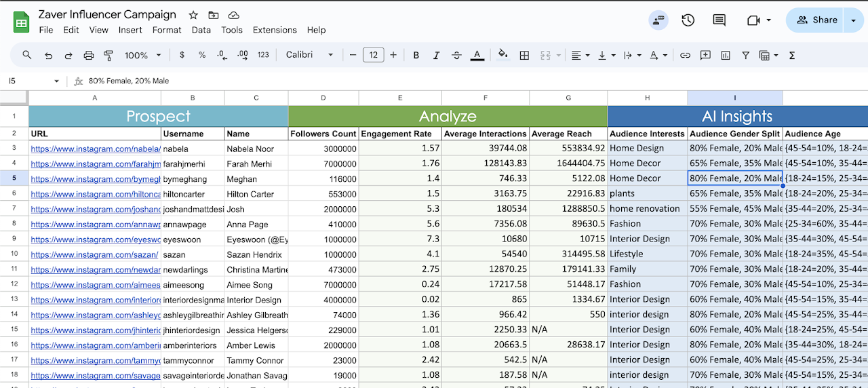The width and height of the screenshot is (868, 388).
Task: Toggle strikethrough formatting
Action: (x=456, y=55)
